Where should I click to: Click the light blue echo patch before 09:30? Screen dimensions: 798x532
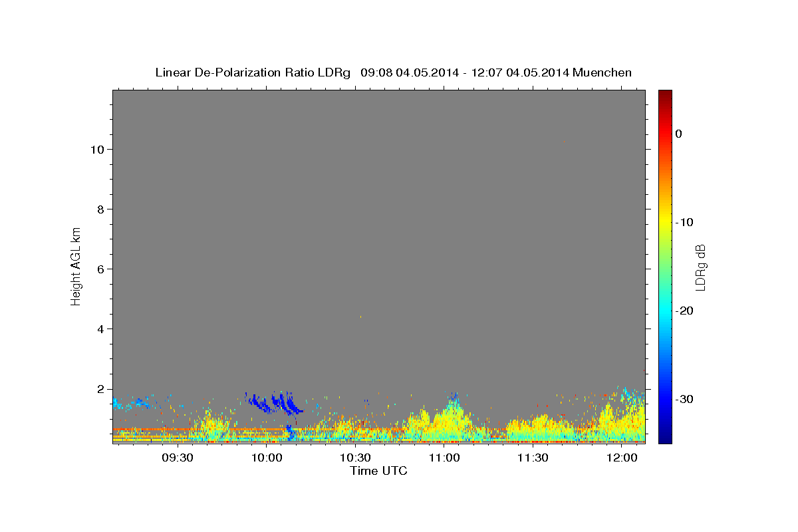131,402
